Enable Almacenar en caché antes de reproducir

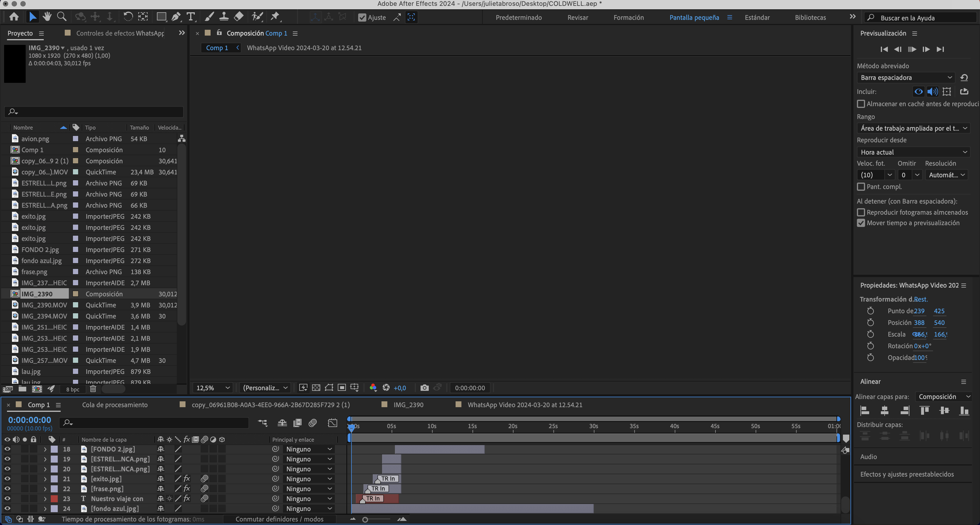coord(861,104)
